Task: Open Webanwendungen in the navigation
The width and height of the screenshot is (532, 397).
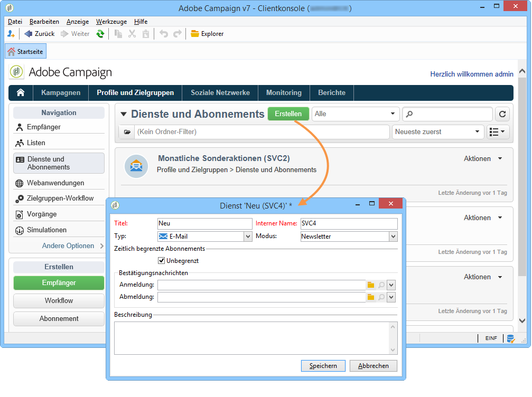Action: click(59, 183)
